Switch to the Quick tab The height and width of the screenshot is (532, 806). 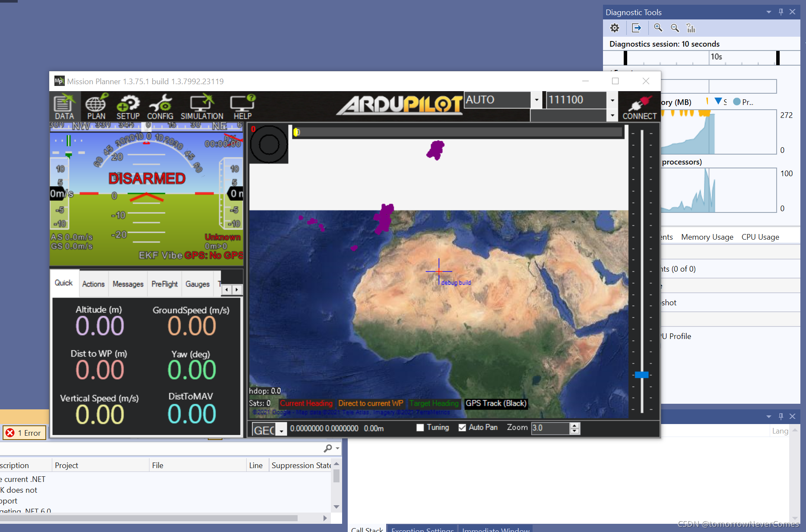tap(63, 283)
